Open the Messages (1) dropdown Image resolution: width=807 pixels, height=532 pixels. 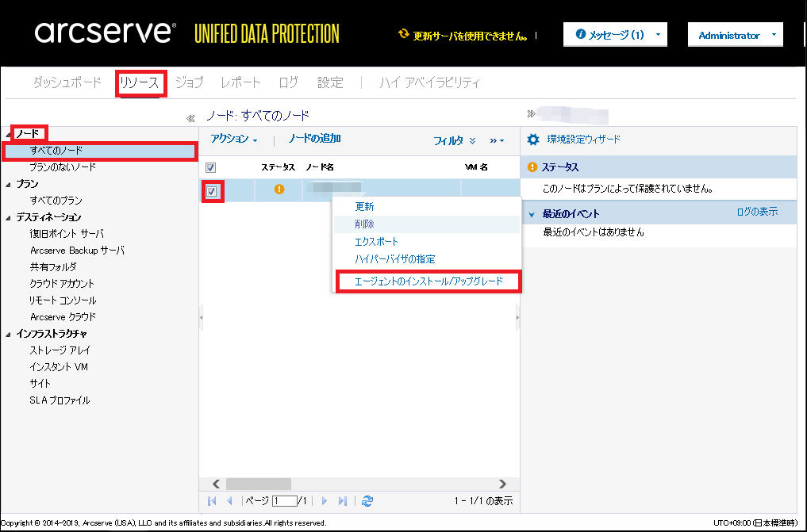[x=615, y=34]
